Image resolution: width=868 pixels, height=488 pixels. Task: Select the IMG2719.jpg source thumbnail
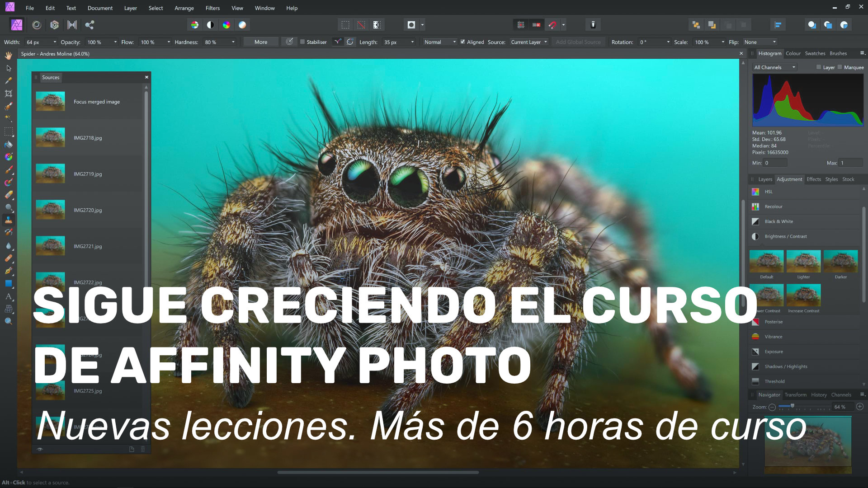click(50, 174)
